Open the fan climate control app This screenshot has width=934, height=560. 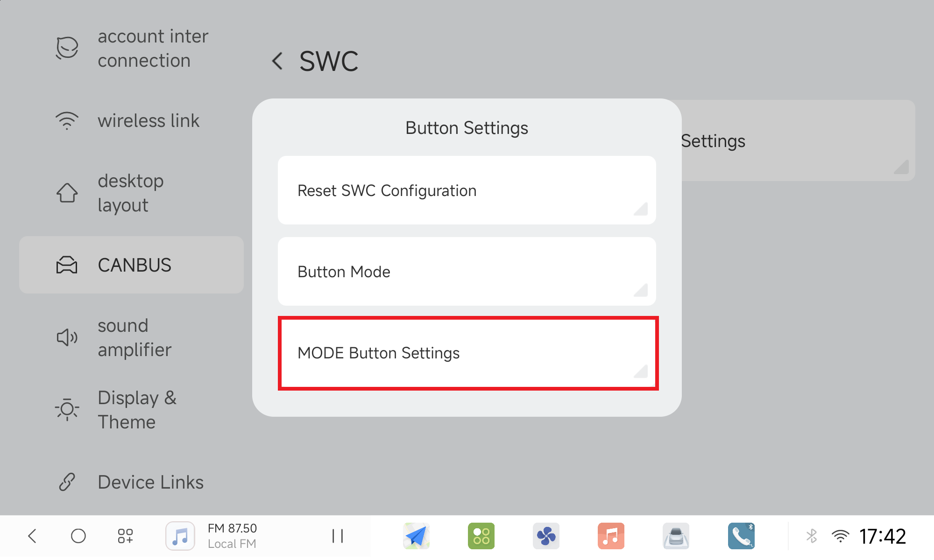pos(546,536)
